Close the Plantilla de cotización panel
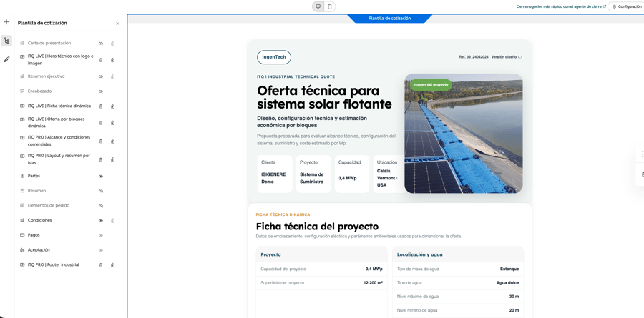Image resolution: width=644 pixels, height=318 pixels. point(118,24)
